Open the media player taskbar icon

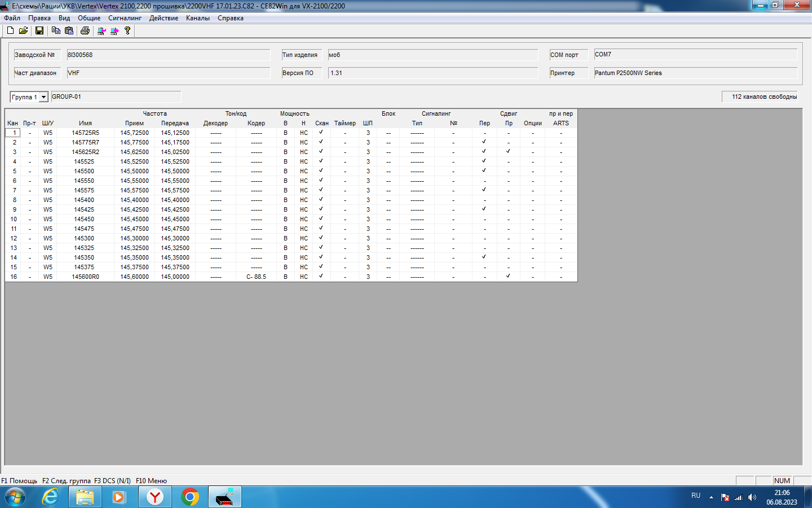point(119,497)
